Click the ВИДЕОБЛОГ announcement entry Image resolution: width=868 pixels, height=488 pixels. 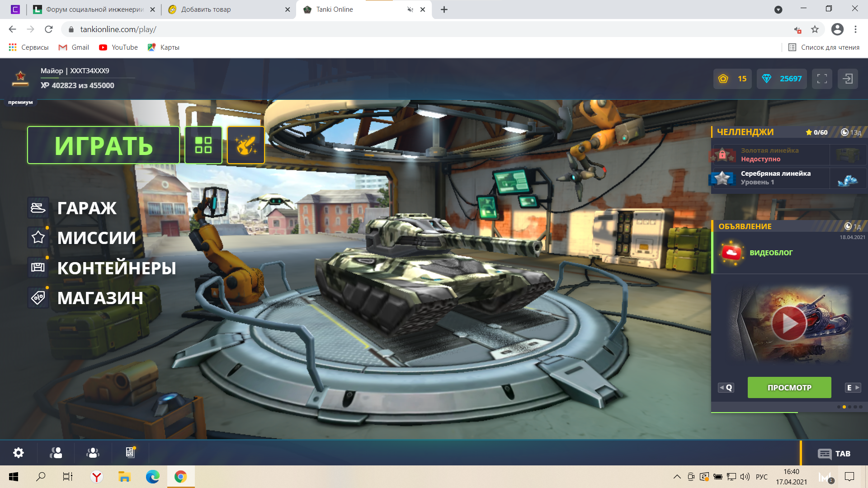(x=789, y=253)
